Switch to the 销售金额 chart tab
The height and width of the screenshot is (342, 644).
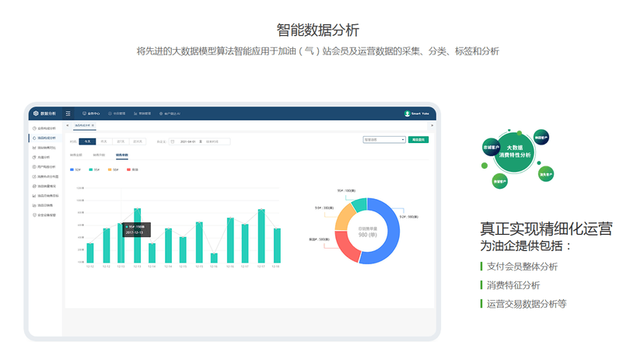(76, 155)
